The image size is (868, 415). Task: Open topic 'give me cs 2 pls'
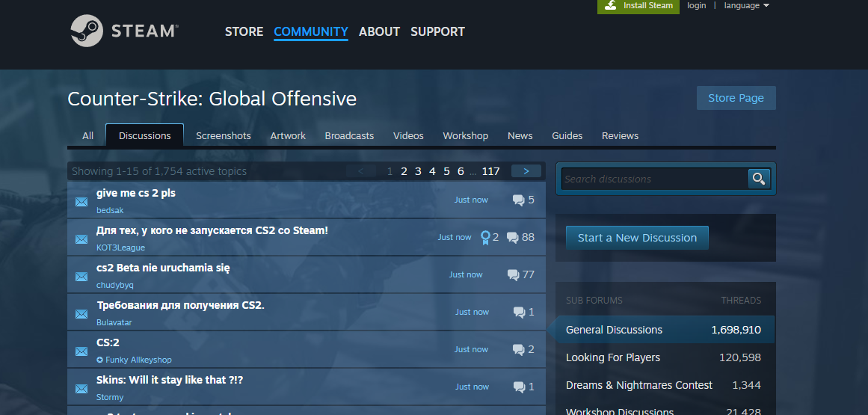pyautogui.click(x=136, y=193)
